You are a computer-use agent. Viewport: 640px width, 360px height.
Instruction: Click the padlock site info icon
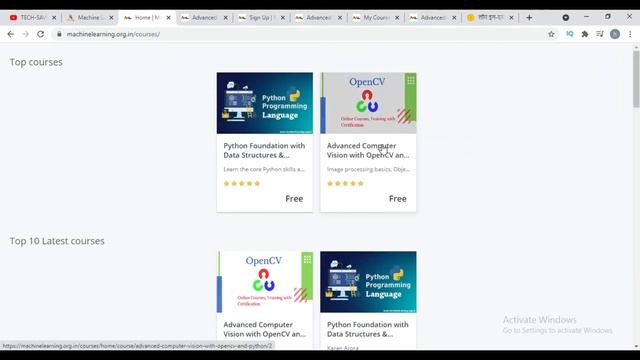(59, 34)
